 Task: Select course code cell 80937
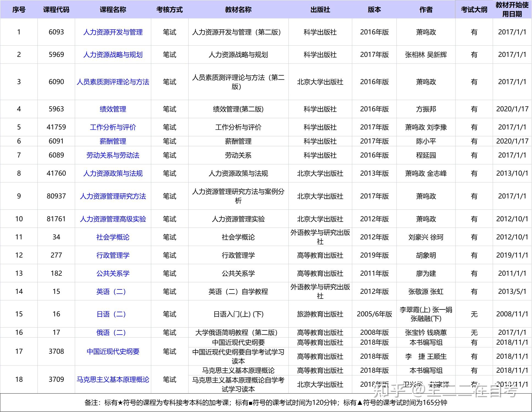point(56,196)
